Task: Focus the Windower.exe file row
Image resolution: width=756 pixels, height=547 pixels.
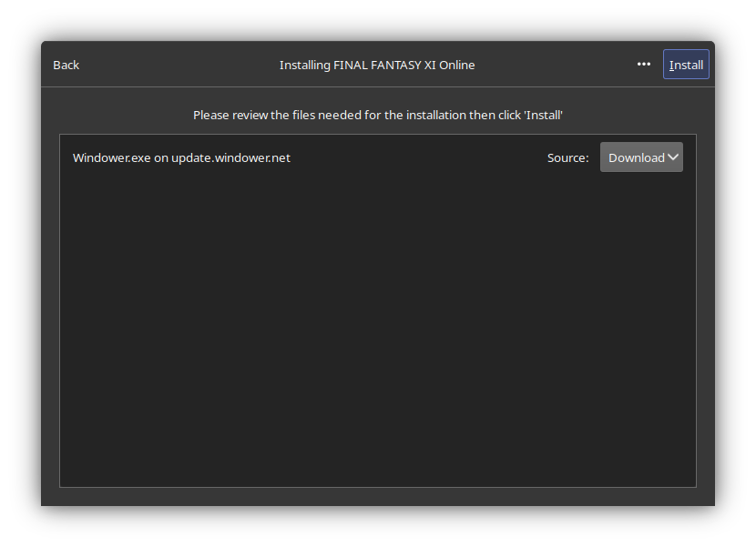Action: pos(377,157)
